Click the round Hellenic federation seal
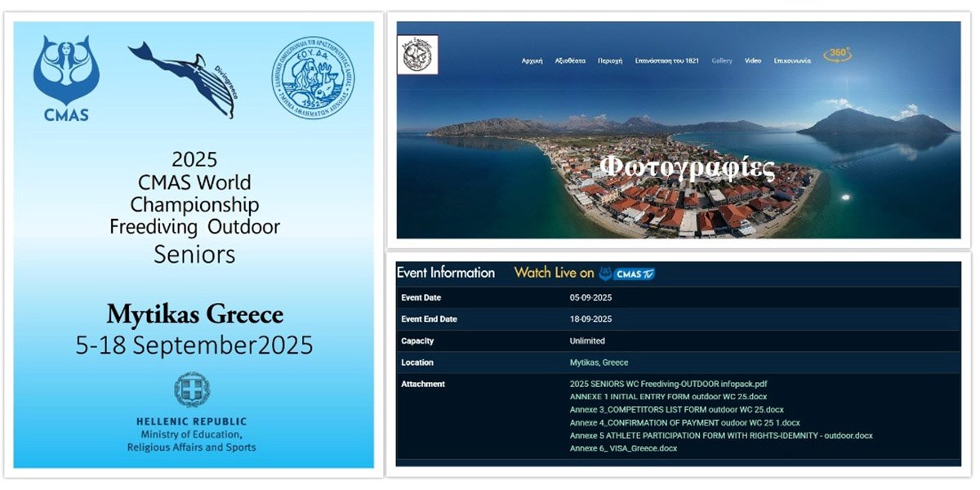Viewport: 980px width, 490px height. pyautogui.click(x=314, y=79)
